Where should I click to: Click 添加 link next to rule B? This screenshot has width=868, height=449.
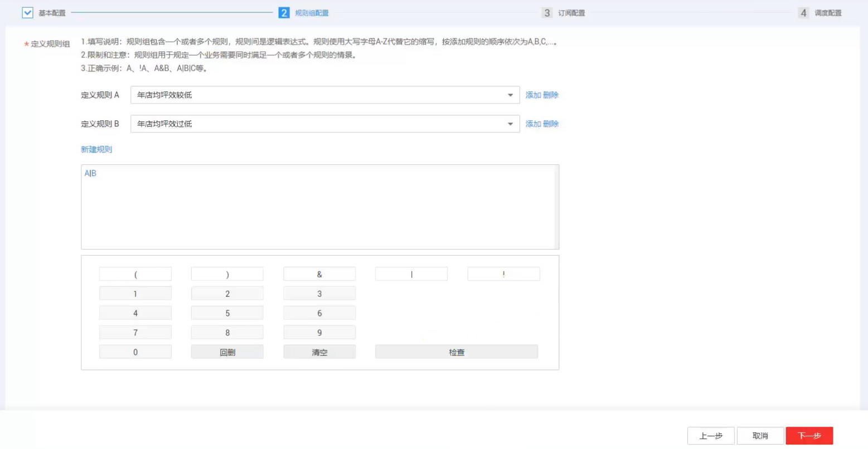coord(533,124)
